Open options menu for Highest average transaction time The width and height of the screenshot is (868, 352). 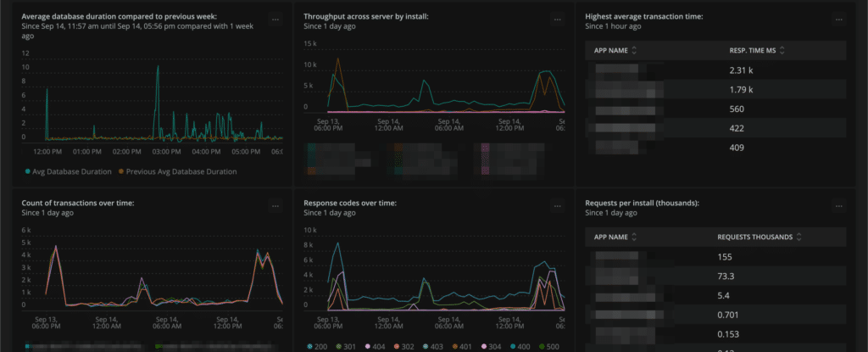pos(839,19)
